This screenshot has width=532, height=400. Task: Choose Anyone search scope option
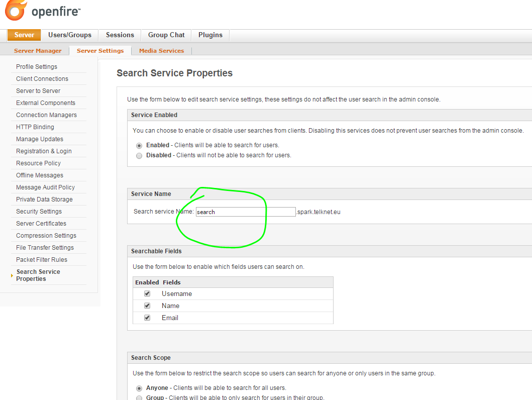coord(139,388)
